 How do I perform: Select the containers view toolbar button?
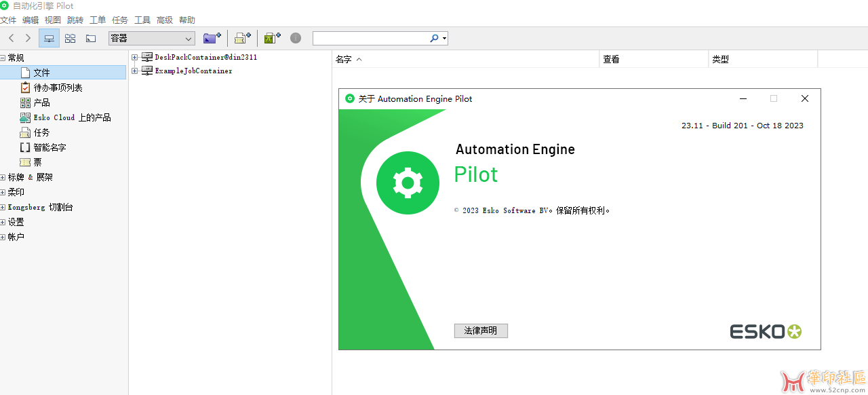[x=49, y=38]
